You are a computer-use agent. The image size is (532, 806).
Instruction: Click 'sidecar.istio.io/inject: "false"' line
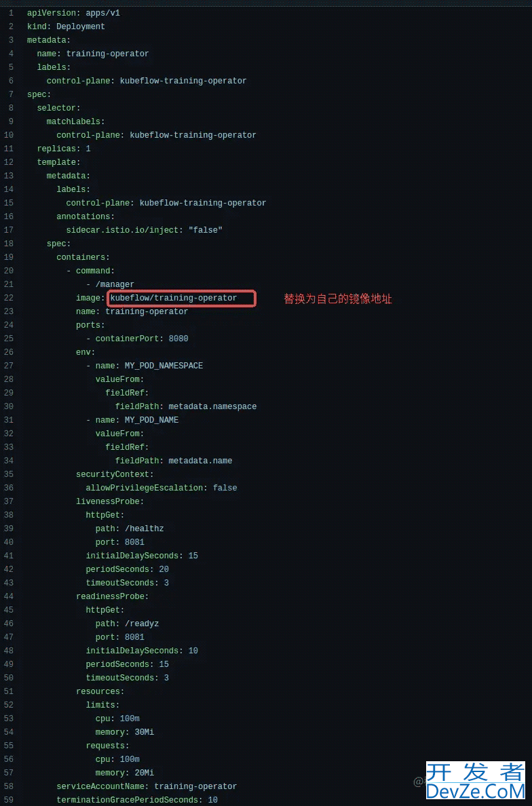(x=145, y=230)
